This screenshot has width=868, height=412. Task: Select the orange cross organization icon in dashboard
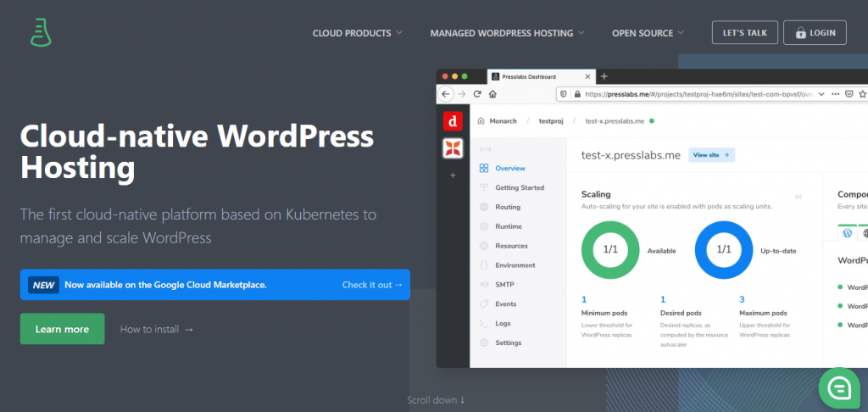tap(453, 148)
